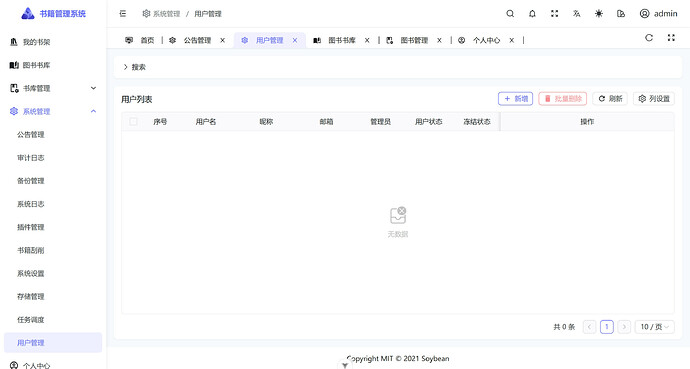Click the book management system logo
This screenshot has height=369, width=690.
point(53,14)
